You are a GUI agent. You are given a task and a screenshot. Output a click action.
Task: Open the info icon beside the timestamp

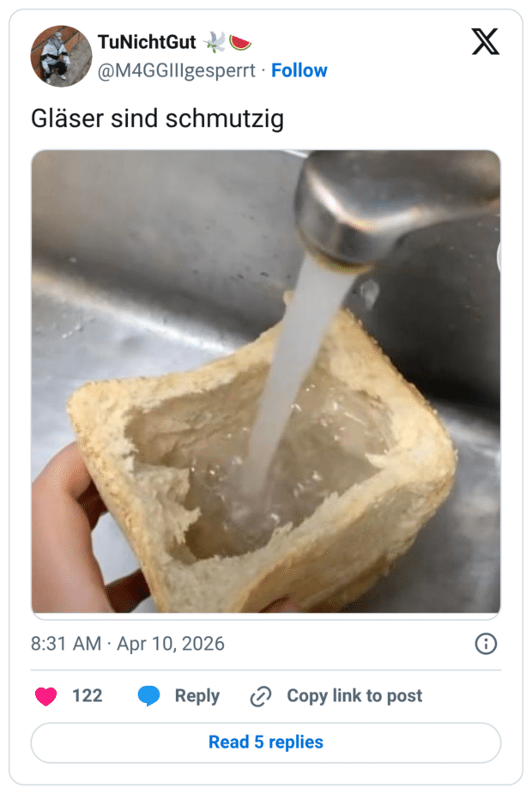486,644
